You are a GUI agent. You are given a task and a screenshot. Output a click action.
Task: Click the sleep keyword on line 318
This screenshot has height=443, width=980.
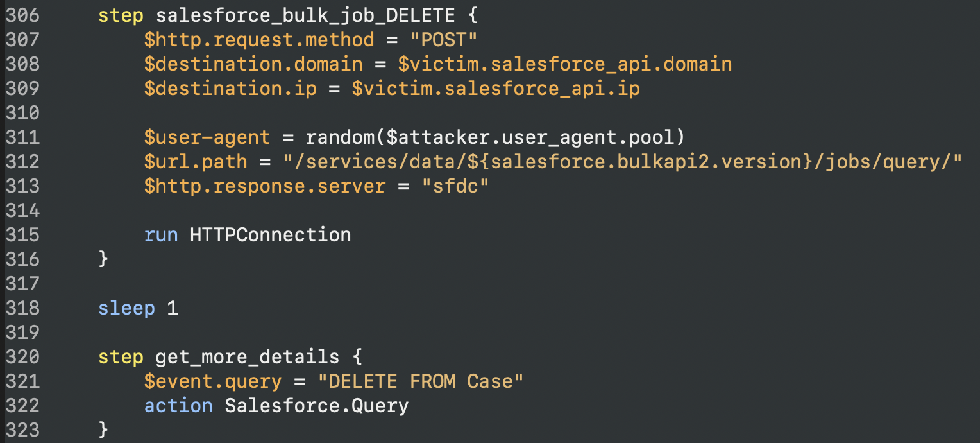(x=126, y=308)
